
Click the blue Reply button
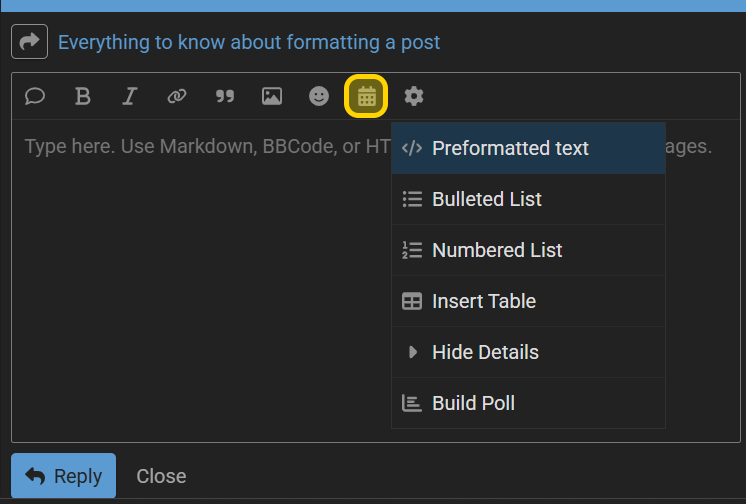[x=63, y=475]
